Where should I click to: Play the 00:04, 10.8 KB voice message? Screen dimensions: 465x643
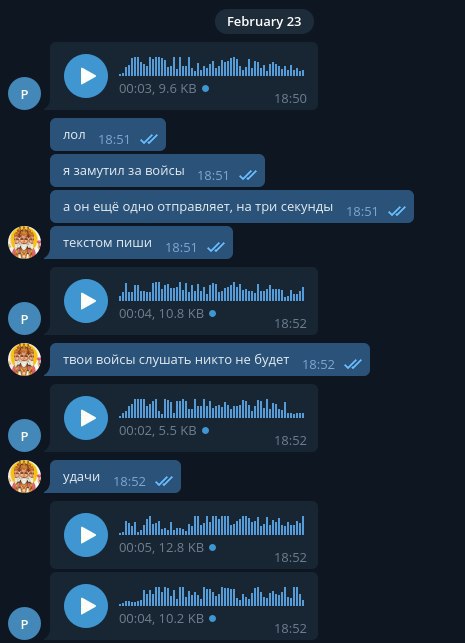pos(86,301)
